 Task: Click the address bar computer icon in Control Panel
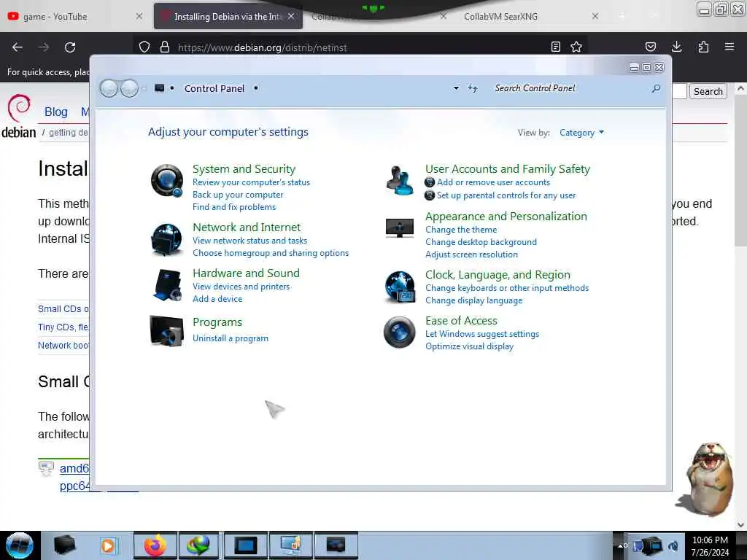click(x=160, y=88)
